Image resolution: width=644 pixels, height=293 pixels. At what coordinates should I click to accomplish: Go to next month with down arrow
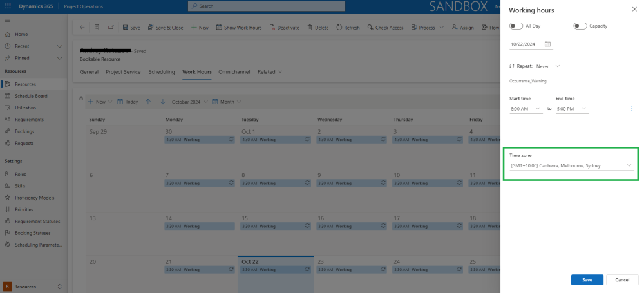(163, 102)
